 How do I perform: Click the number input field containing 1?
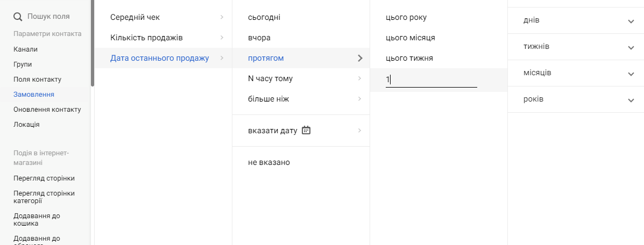pyautogui.click(x=431, y=80)
